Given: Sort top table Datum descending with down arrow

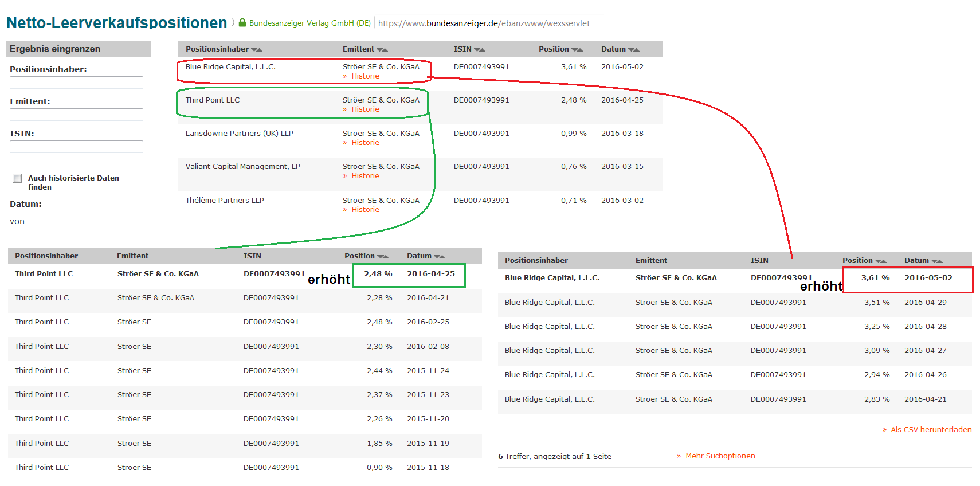Looking at the screenshot, I should (x=631, y=50).
